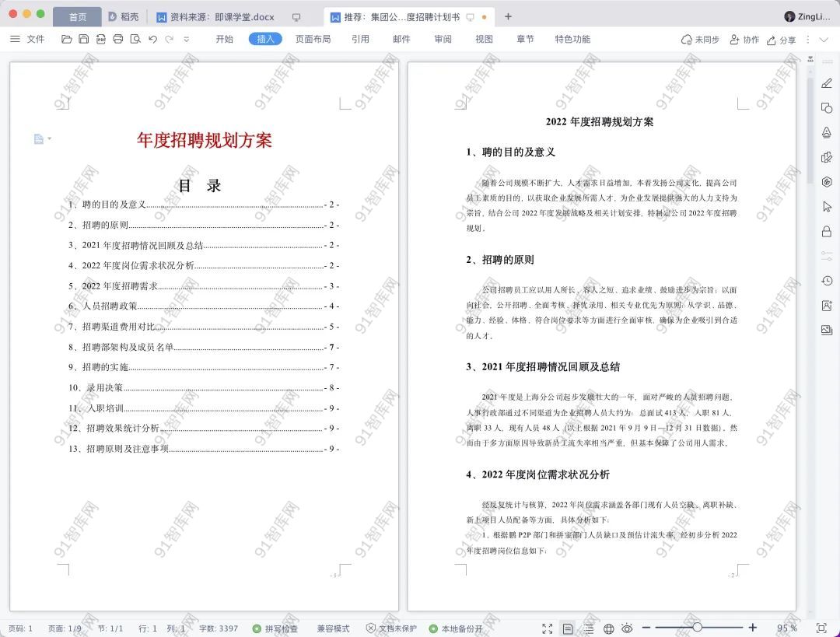Enter fullscreen view from status bar
Image resolution: width=840 pixels, height=637 pixels.
click(x=548, y=628)
